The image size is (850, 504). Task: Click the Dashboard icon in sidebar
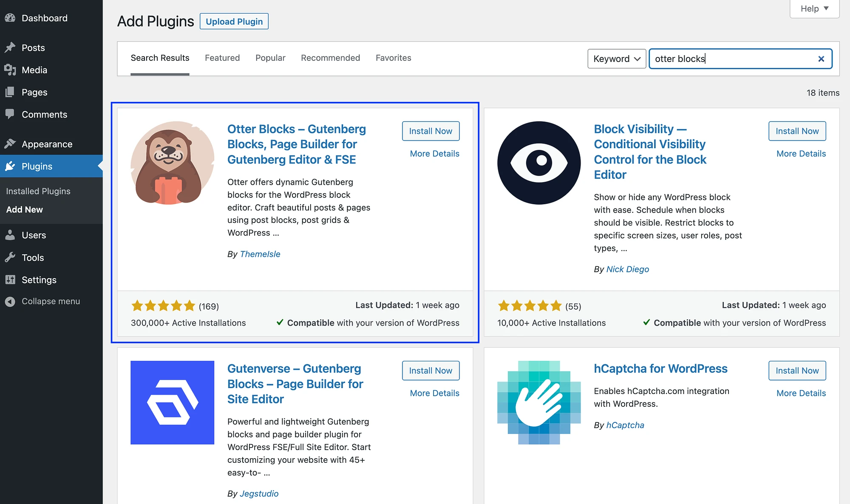click(x=10, y=17)
